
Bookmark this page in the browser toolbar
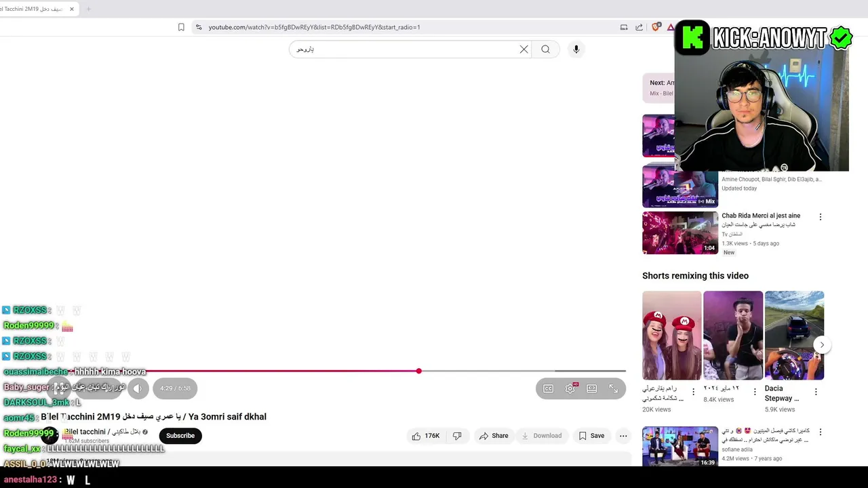(x=181, y=27)
